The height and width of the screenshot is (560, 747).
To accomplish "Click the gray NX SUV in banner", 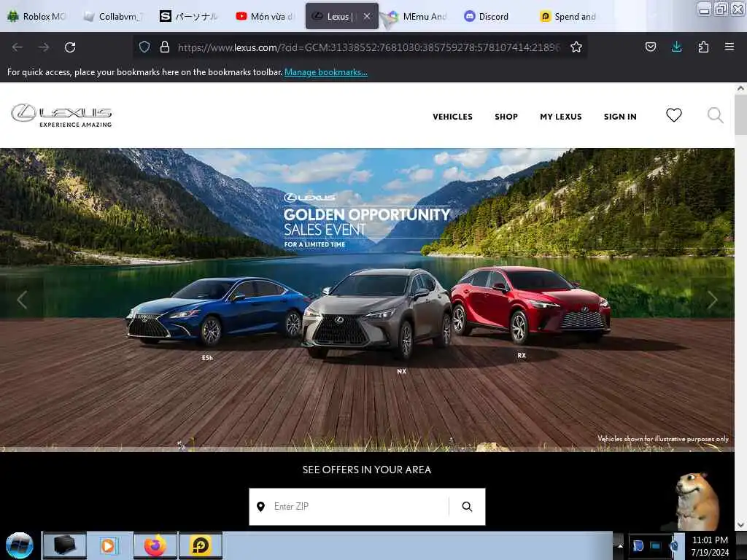I will [376, 314].
